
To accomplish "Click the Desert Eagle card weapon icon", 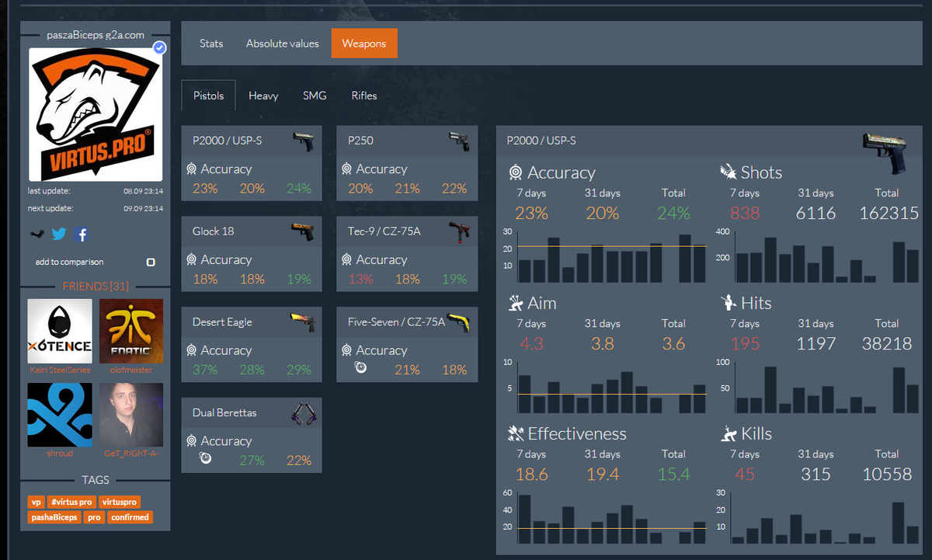I will [304, 322].
